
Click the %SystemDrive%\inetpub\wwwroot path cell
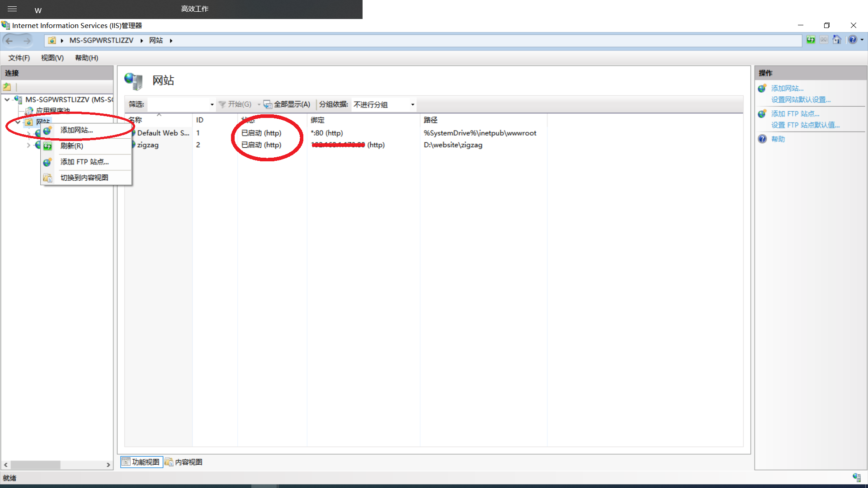pyautogui.click(x=480, y=133)
